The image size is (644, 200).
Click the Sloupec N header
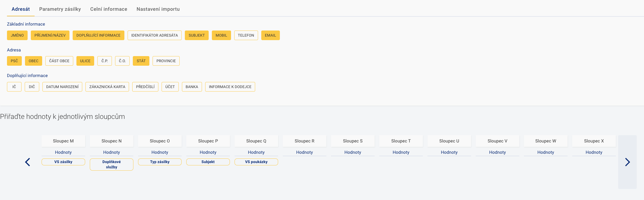click(112, 141)
